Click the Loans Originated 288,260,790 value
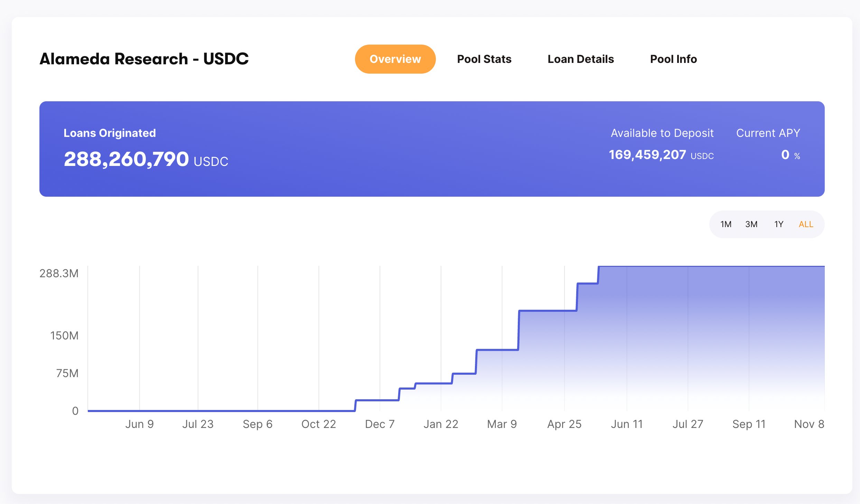Viewport: 860px width, 504px height. tap(126, 159)
